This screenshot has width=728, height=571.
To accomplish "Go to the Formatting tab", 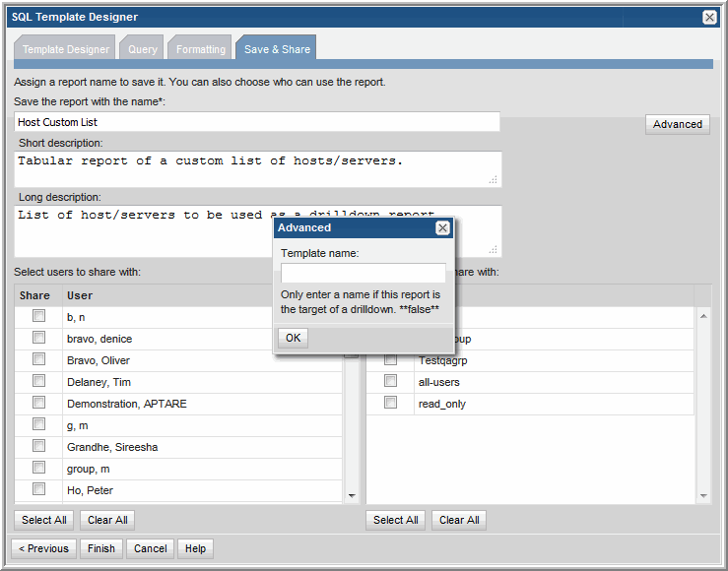I will (x=200, y=49).
